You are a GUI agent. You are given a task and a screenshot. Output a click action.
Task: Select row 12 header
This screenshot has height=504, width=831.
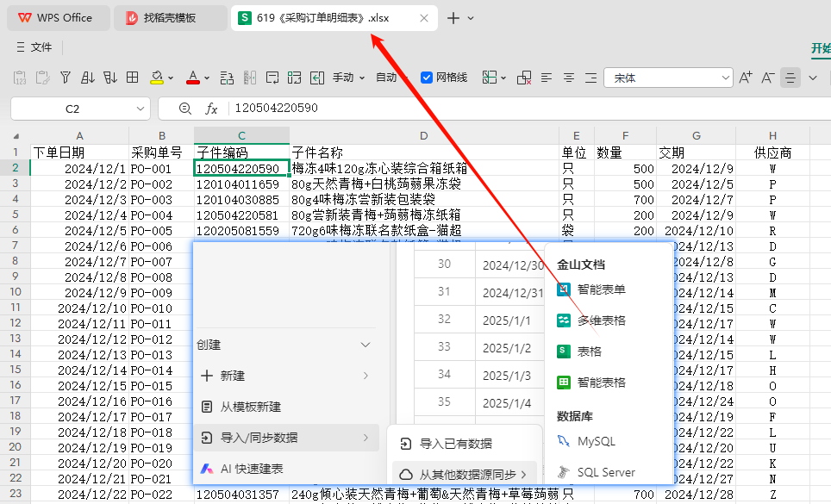[x=16, y=323]
